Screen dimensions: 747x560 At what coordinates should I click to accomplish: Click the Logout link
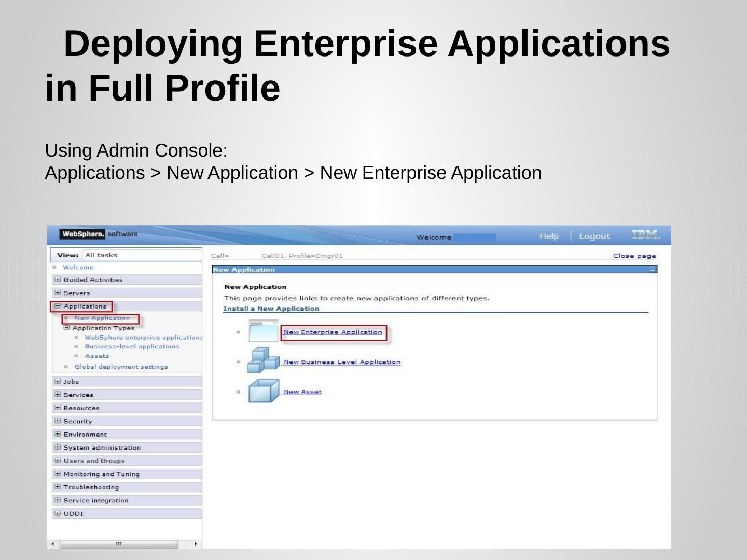pyautogui.click(x=594, y=236)
